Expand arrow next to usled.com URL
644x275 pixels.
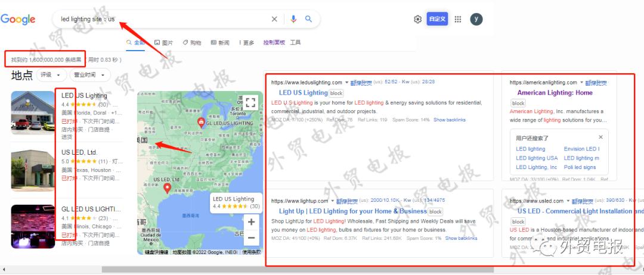(568, 201)
